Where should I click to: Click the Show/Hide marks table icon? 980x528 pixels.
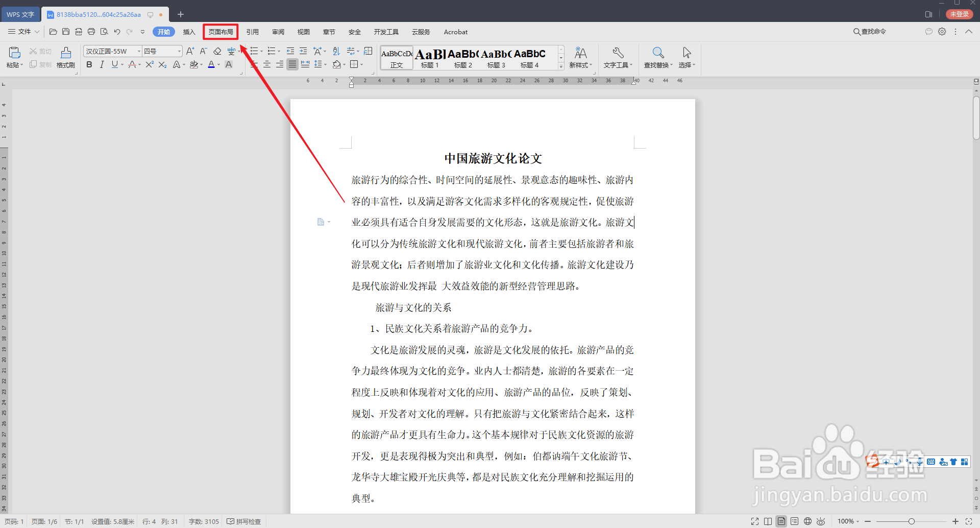(368, 51)
